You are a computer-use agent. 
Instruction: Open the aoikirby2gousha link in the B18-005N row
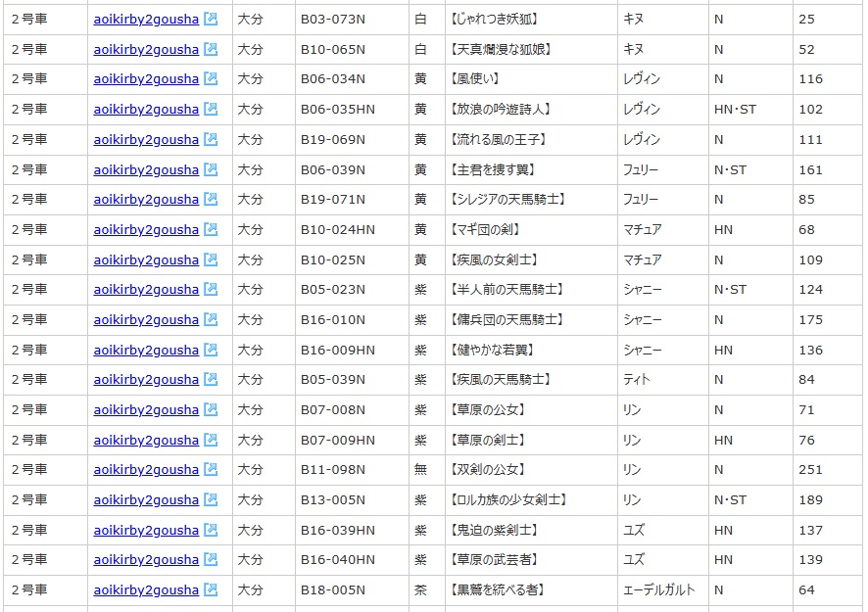point(146,590)
